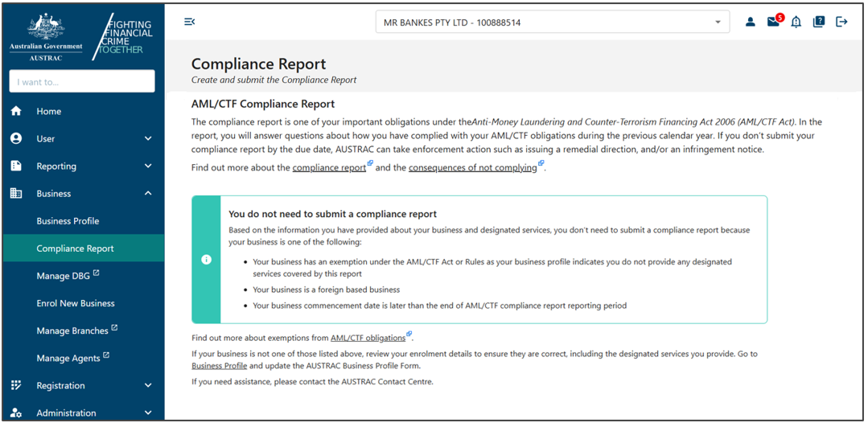
Task: Open the mail inbox with 5 unread
Action: tap(775, 22)
